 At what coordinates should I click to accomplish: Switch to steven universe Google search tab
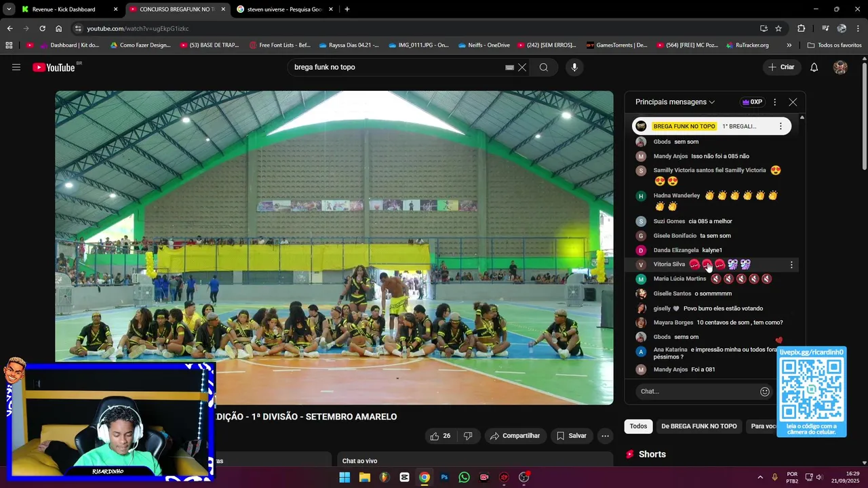point(285,9)
